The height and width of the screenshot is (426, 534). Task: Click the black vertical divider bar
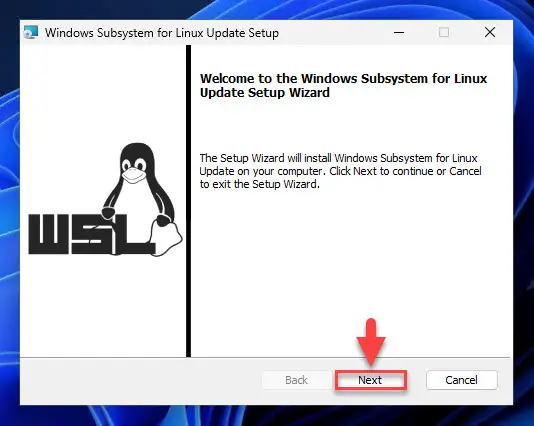coord(188,201)
